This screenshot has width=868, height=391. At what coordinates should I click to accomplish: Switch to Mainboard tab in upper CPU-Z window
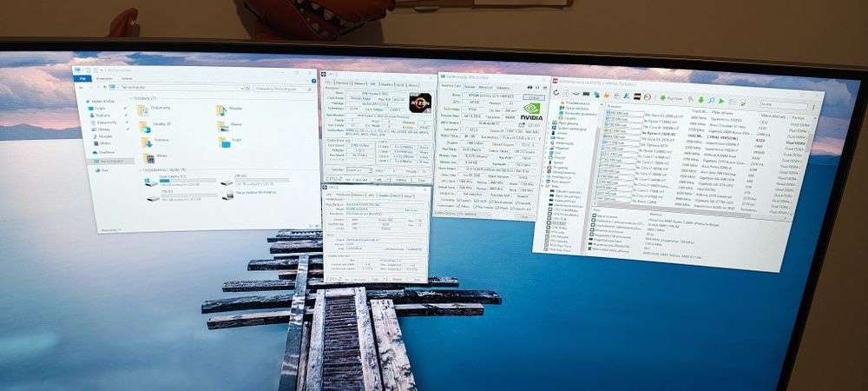tap(343, 83)
